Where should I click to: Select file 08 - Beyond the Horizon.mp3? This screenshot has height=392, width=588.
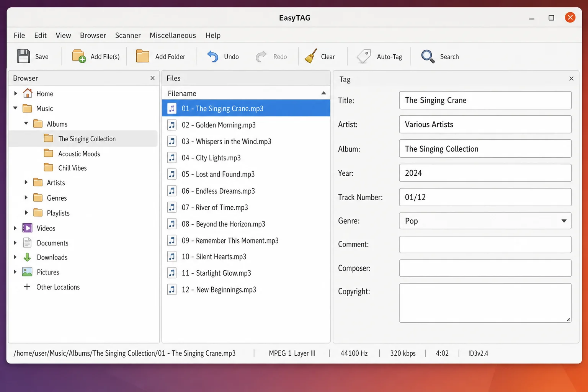[246, 224]
